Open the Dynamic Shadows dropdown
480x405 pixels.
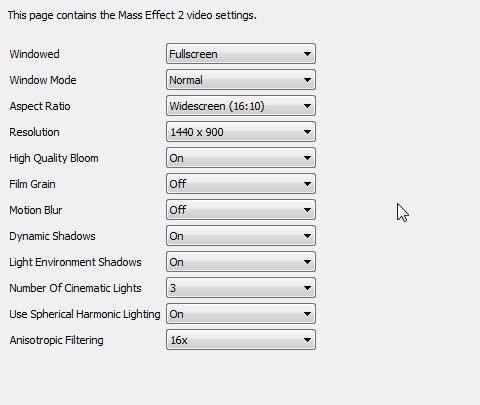(241, 236)
